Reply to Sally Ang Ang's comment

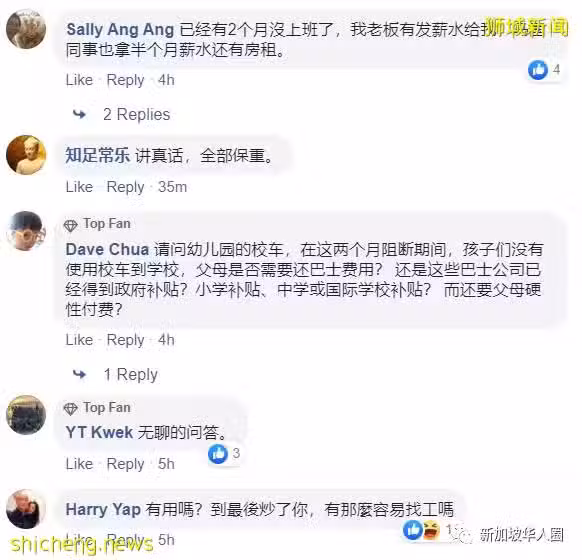[125, 80]
